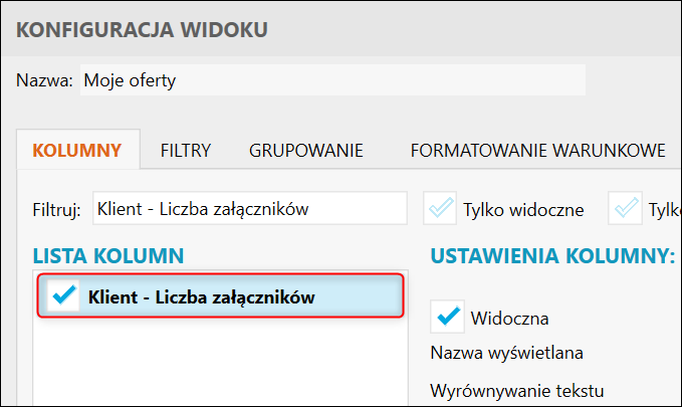Image resolution: width=682 pixels, height=407 pixels.
Task: Open the FILTRY tab
Action: click(x=185, y=151)
